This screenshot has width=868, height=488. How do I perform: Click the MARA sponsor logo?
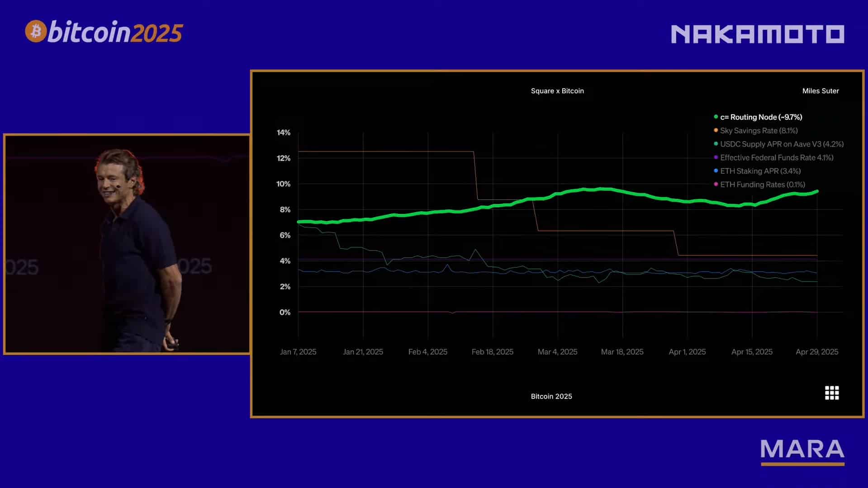click(x=802, y=452)
